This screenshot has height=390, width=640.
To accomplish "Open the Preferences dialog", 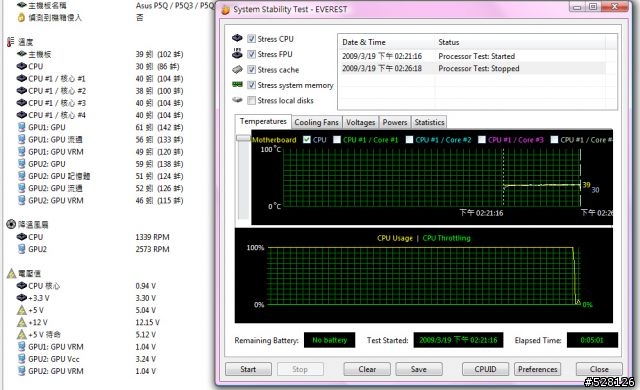I will click(538, 369).
